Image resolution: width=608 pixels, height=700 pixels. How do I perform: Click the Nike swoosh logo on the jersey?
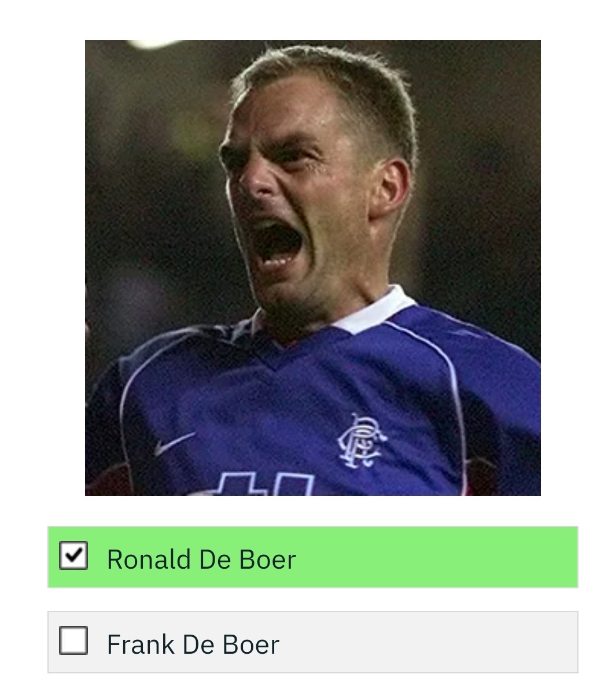tap(174, 444)
